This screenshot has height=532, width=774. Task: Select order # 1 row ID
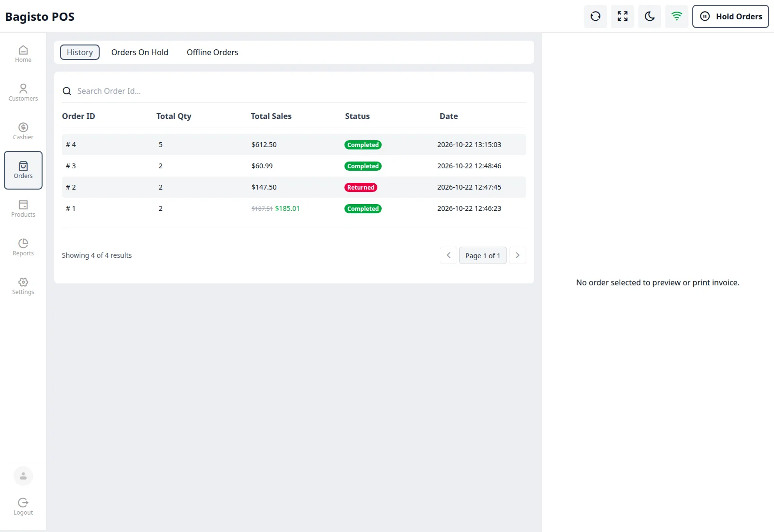pyautogui.click(x=71, y=208)
